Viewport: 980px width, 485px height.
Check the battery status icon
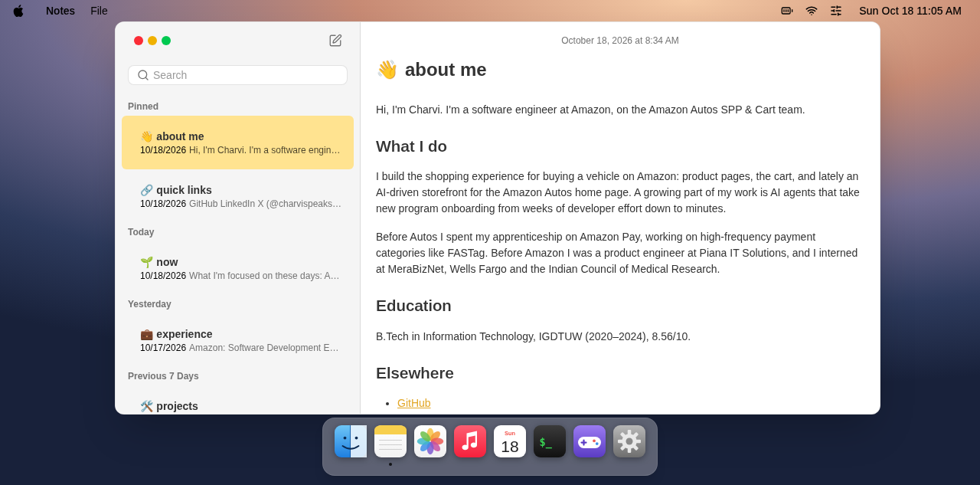787,11
